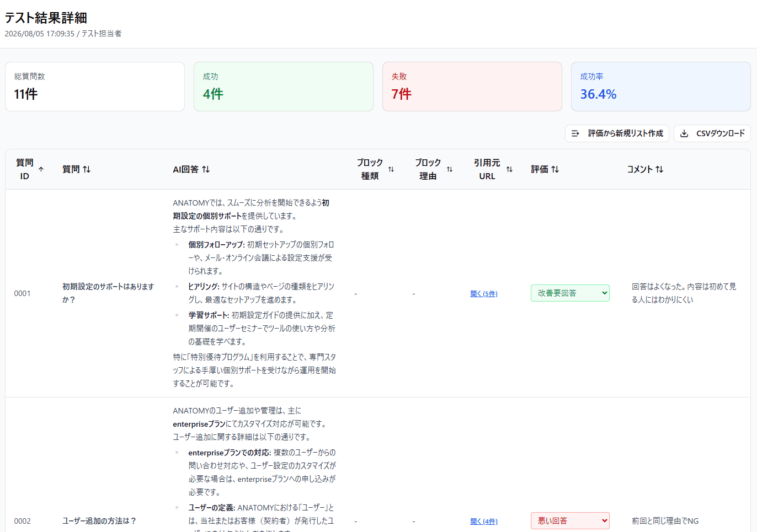Click the sort icon next to コメント header

click(x=659, y=169)
